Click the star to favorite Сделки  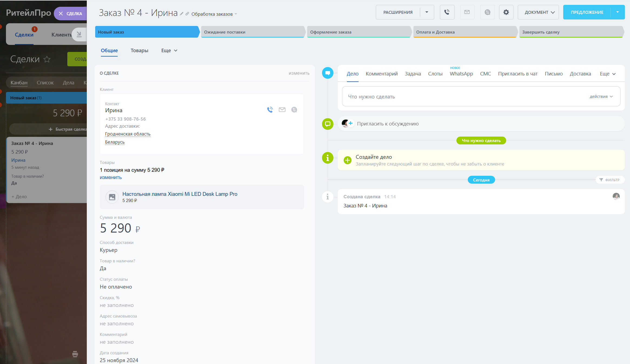[x=47, y=59]
